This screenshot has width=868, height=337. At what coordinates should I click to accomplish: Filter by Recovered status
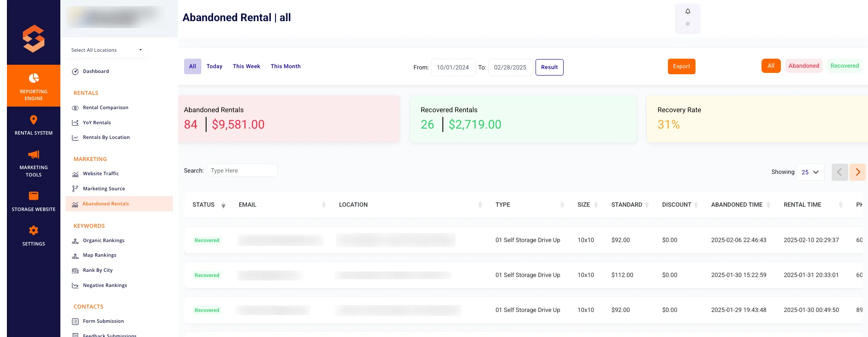click(x=844, y=66)
